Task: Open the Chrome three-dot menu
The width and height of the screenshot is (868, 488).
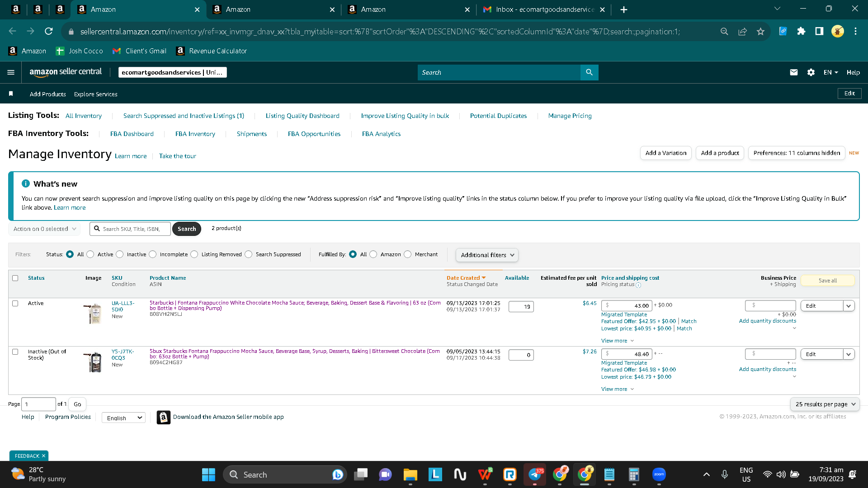Action: [855, 31]
